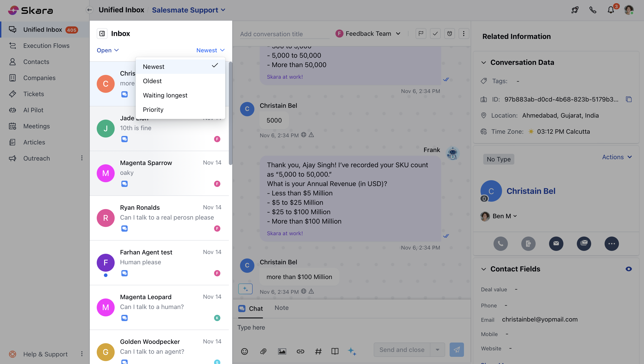Image resolution: width=644 pixels, height=364 pixels.
Task: Click the email contact round button
Action: point(556,243)
